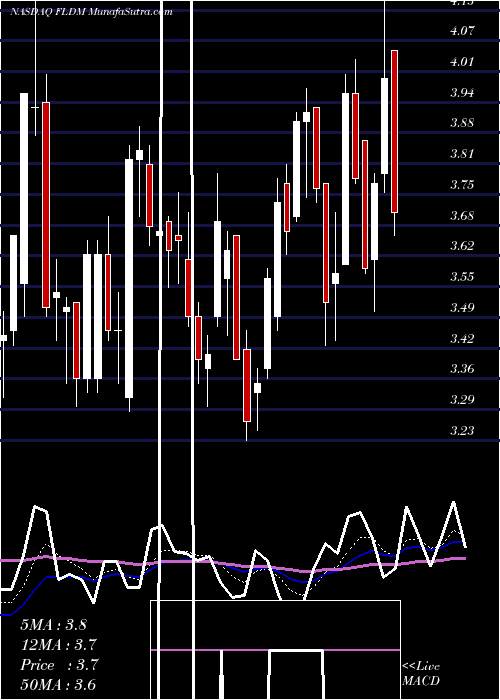The width and height of the screenshot is (500, 700).
Task: Click the 3.62 price axis label
Action: pyautogui.click(x=462, y=246)
